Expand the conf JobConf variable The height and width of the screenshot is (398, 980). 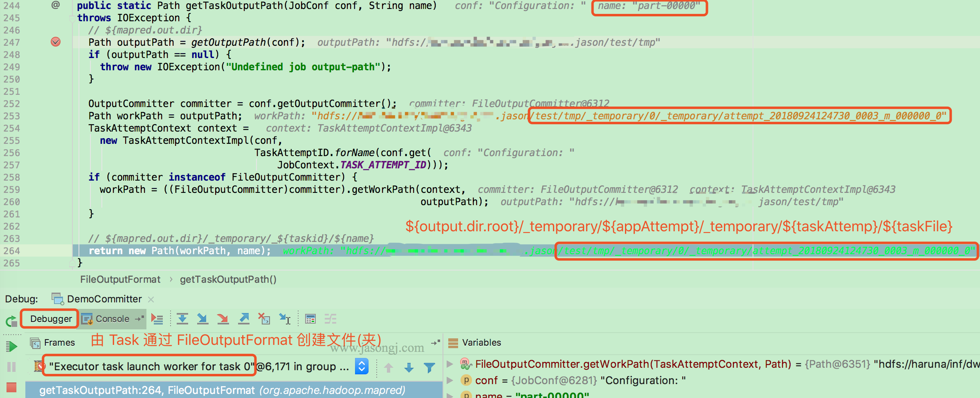(x=450, y=380)
